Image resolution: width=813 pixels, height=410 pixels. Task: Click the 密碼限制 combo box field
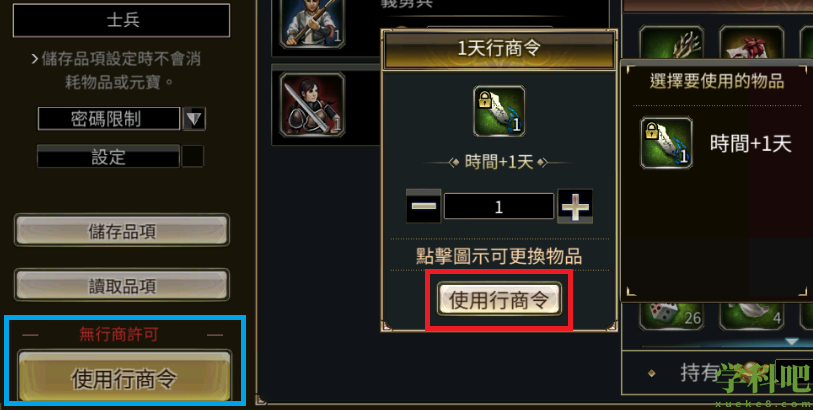(108, 119)
